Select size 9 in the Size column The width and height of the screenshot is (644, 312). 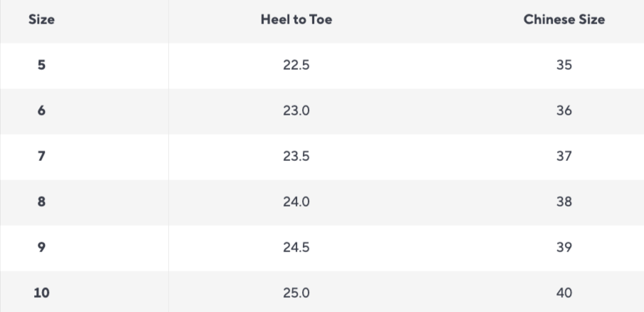pos(41,248)
